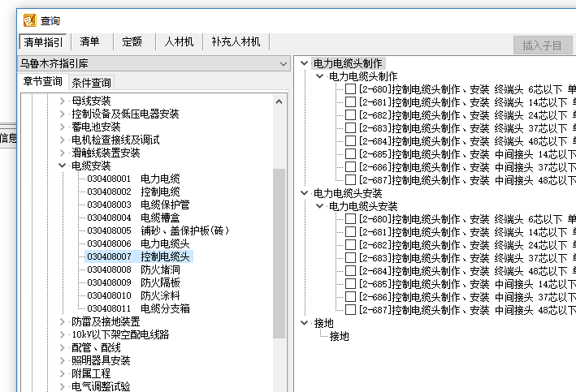Expand 电气调整试验 node
576x392 pixels.
coord(62,386)
